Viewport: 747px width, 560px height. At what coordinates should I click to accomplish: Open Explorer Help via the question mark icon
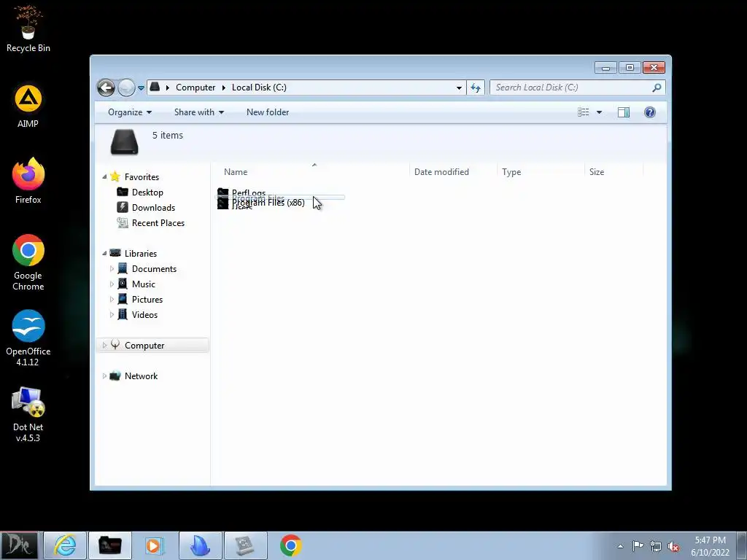click(x=650, y=112)
